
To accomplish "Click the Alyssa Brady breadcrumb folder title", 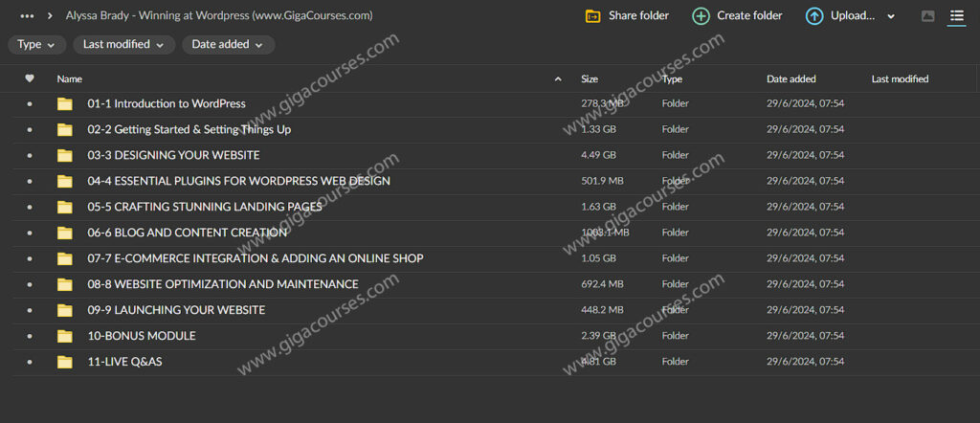I will point(219,16).
